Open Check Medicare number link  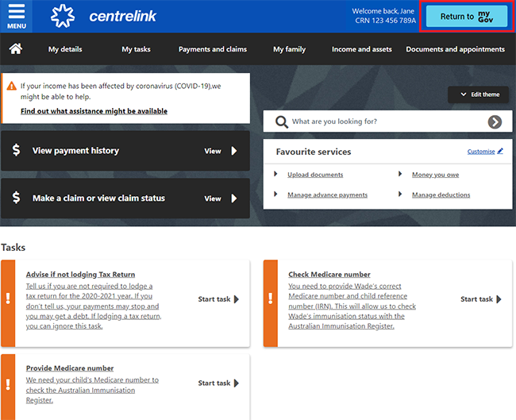click(329, 274)
